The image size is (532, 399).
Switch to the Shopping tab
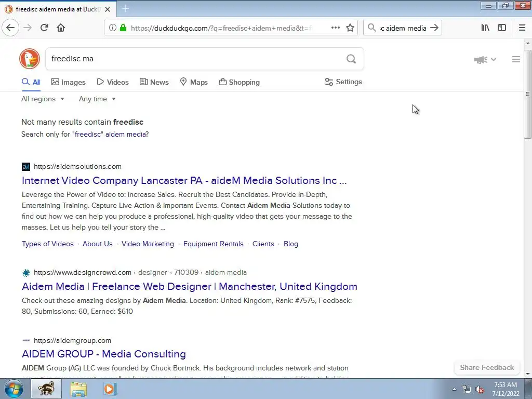[x=239, y=82]
